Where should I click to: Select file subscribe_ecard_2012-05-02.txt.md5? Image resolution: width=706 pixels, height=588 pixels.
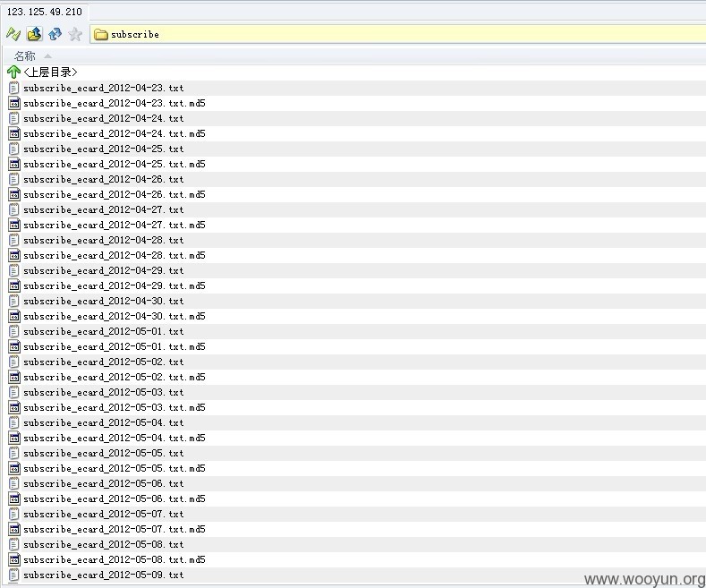pos(115,378)
